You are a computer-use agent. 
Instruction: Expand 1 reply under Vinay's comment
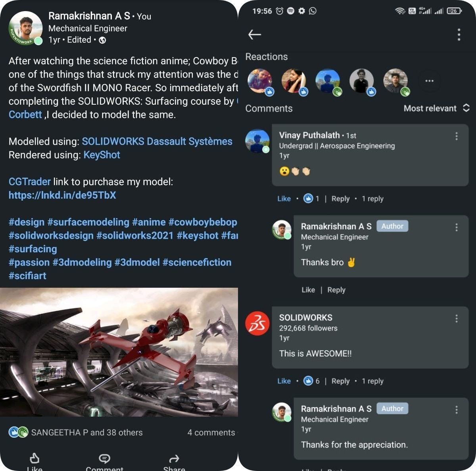click(372, 199)
